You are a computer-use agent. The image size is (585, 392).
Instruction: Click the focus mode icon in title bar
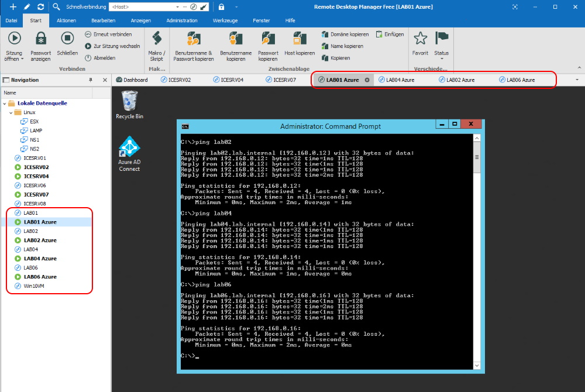[515, 6]
